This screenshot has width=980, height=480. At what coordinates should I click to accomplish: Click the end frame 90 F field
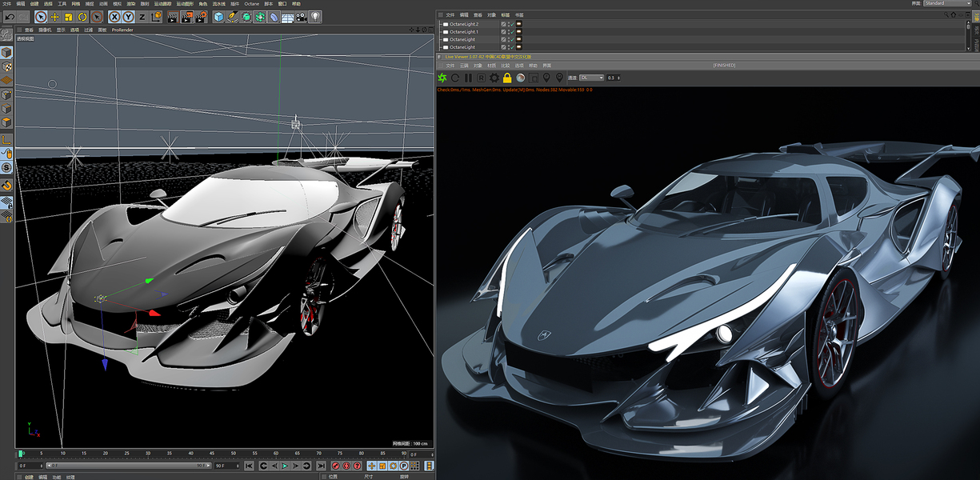click(x=226, y=466)
